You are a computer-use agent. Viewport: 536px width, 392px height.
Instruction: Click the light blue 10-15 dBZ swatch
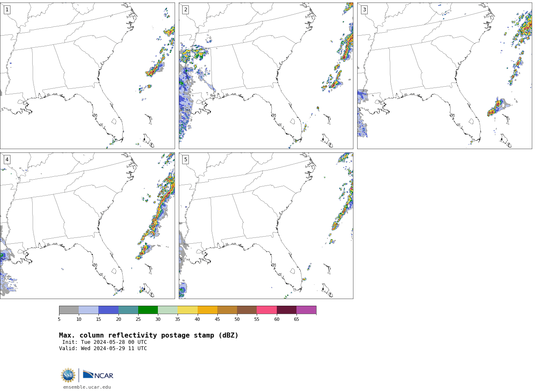88,310
